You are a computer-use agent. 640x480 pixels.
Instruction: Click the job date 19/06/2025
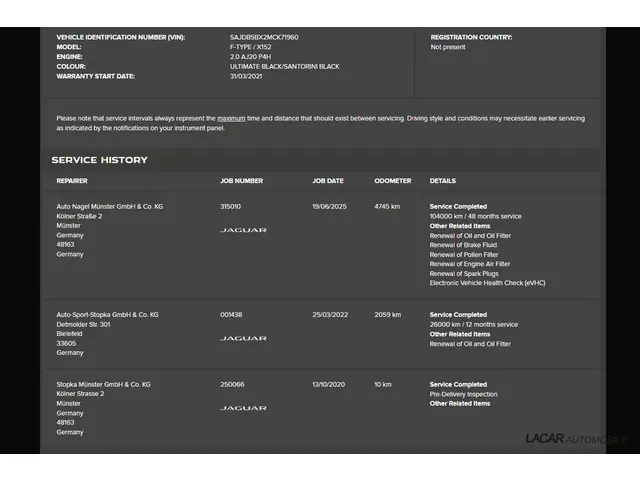[x=327, y=206]
